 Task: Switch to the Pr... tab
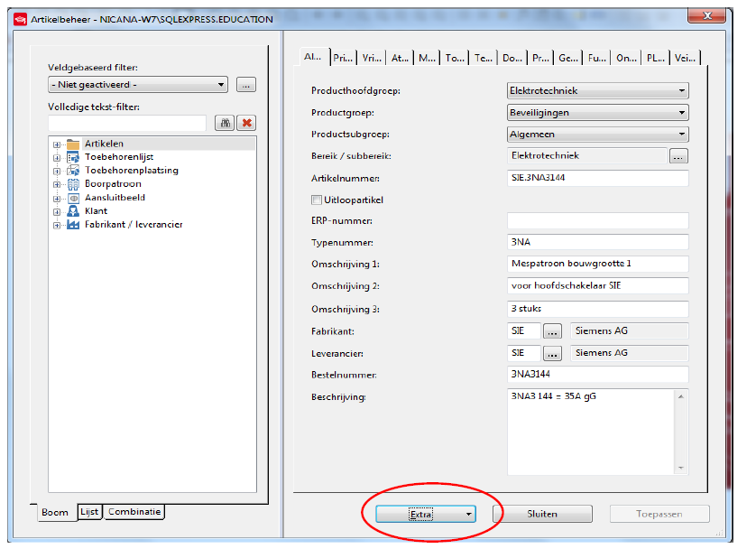(x=540, y=58)
